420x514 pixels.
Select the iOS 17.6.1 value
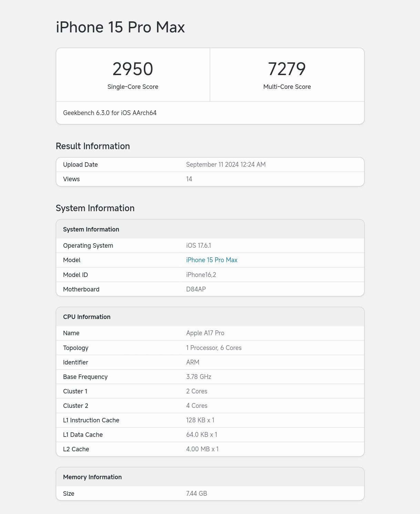click(x=199, y=246)
